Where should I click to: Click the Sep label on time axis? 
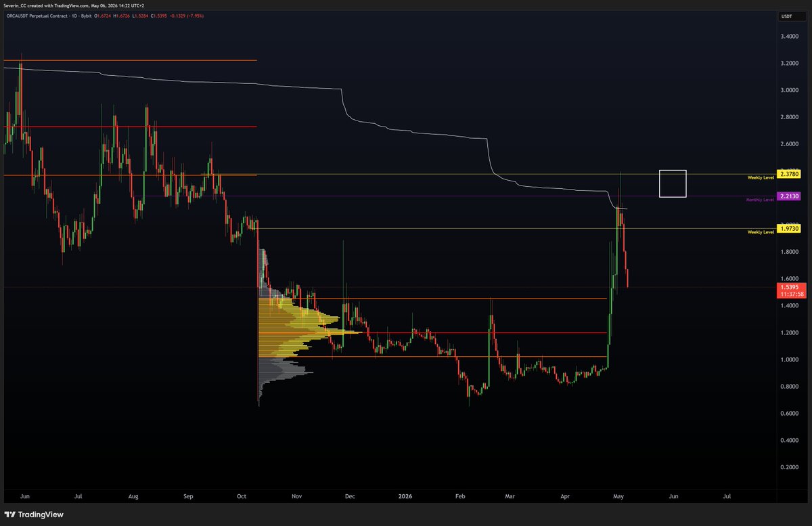pos(188,497)
